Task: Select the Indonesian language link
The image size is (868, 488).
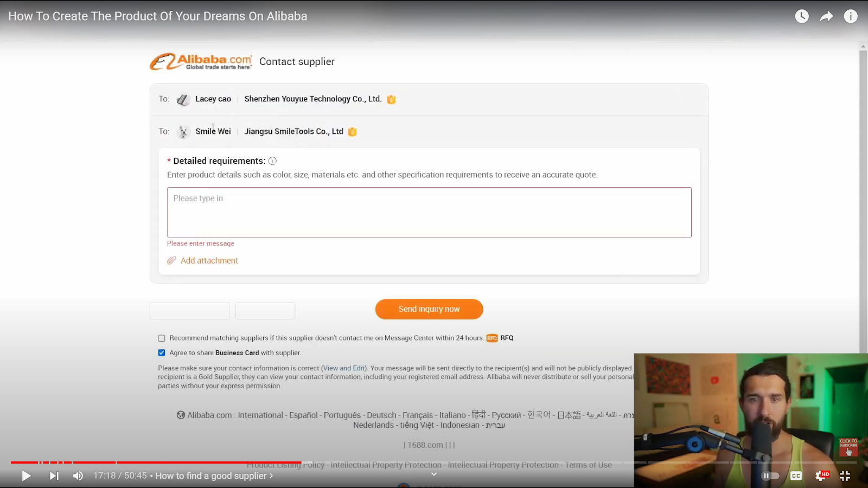Action: point(460,425)
